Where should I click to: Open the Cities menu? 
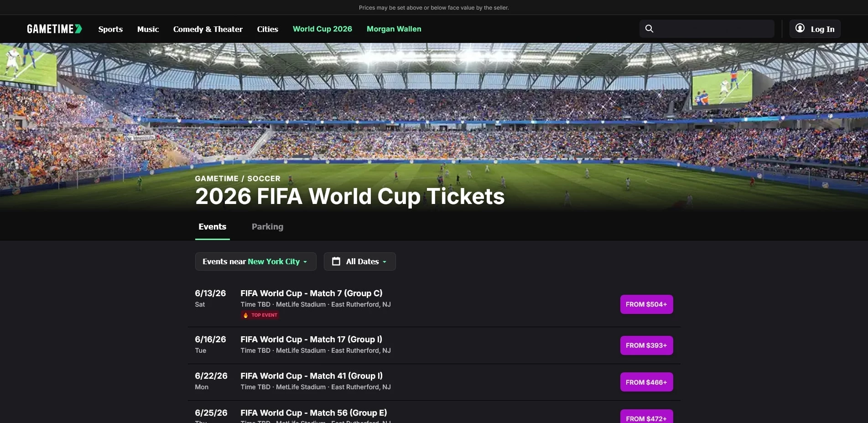[267, 29]
